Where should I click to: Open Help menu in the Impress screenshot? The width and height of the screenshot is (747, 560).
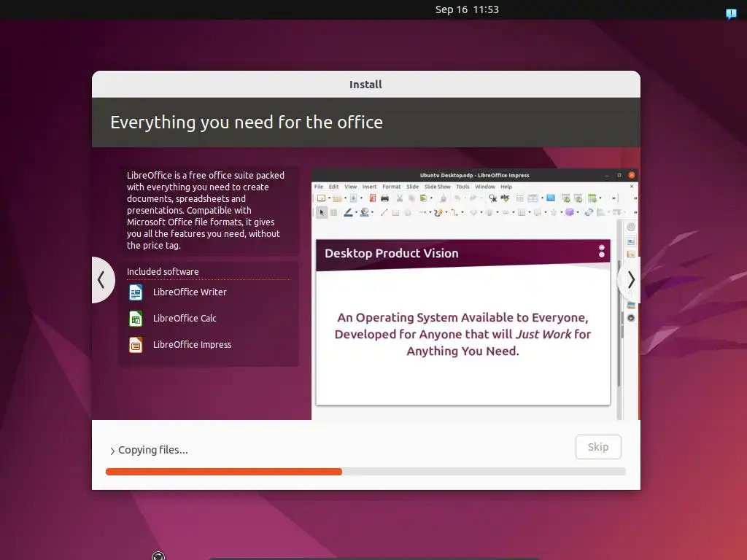pyautogui.click(x=506, y=187)
